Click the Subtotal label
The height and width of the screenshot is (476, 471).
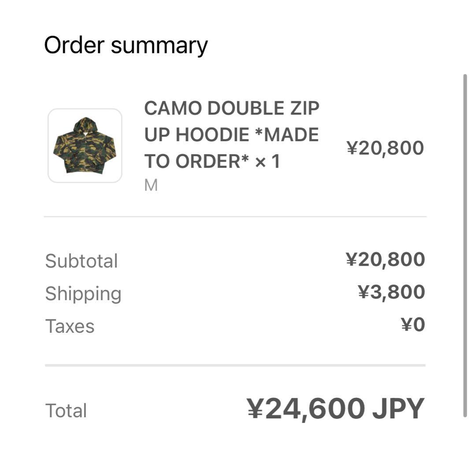[x=82, y=261]
